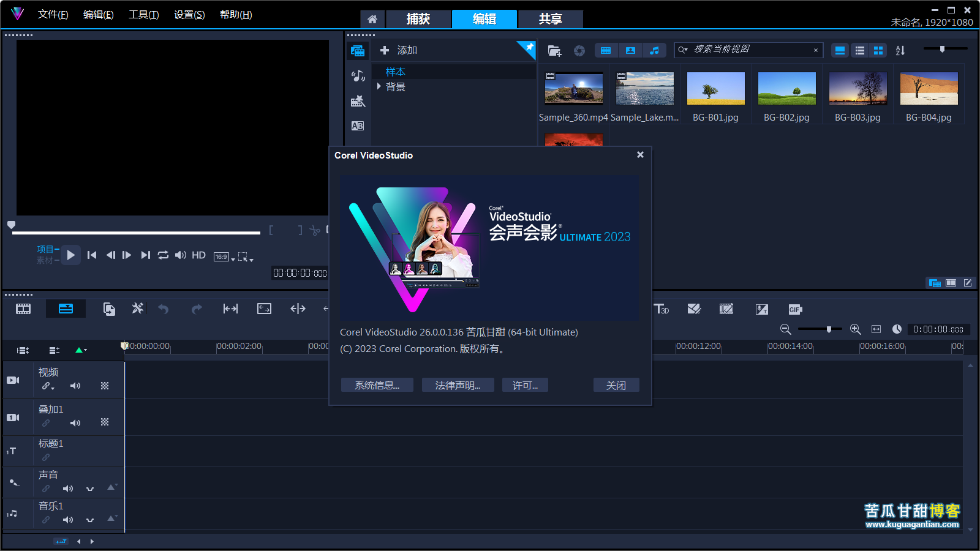Click the 3D Title editor icon
The image size is (980, 551).
[x=661, y=309]
